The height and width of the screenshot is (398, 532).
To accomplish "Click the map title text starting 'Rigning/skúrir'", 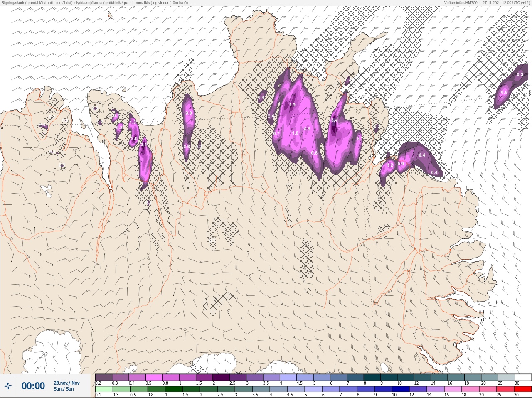I will 94,3.
